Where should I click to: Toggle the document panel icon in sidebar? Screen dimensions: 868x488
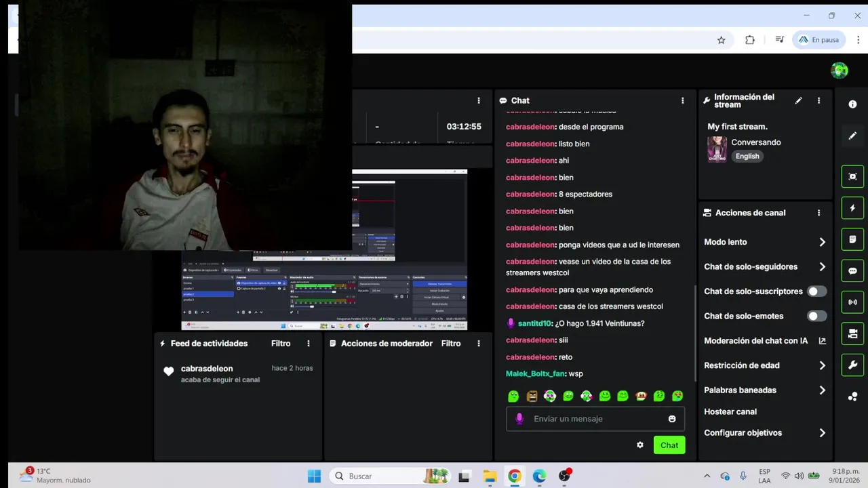[852, 239]
